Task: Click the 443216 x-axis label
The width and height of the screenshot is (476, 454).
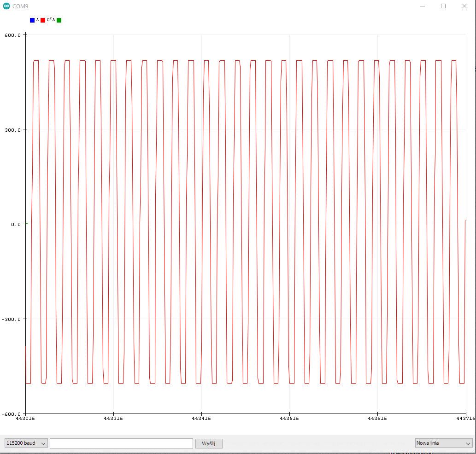Action: (25, 418)
